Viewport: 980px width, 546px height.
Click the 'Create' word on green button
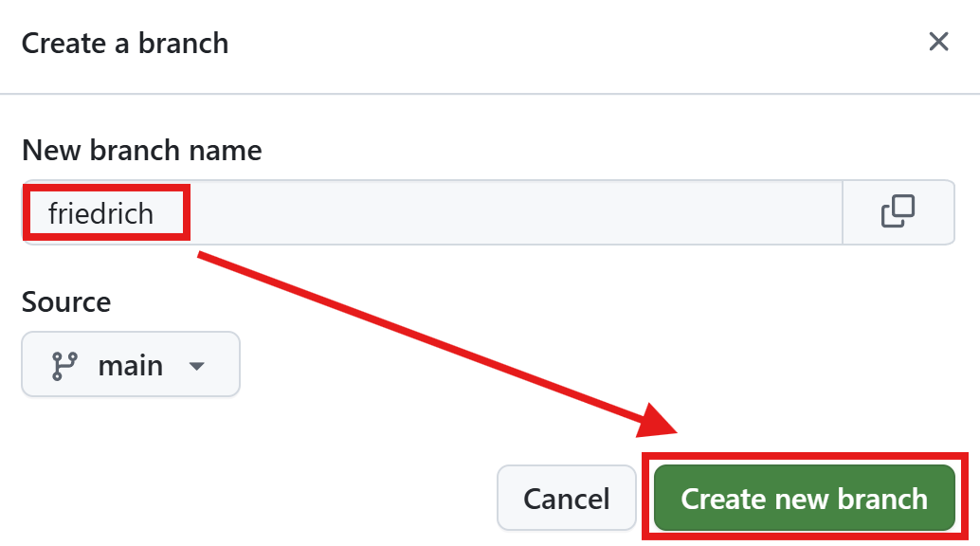point(722,500)
